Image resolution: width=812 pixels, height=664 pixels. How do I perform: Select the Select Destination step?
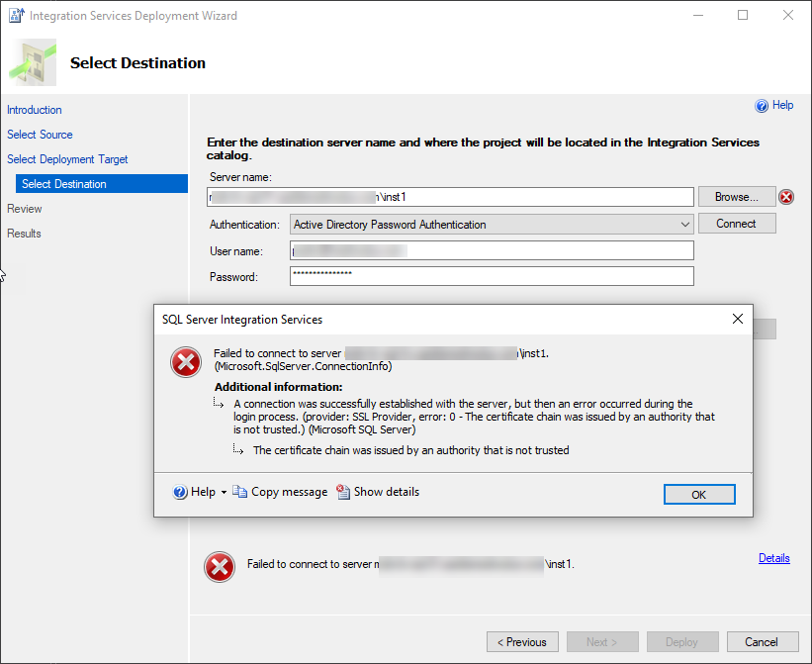102,184
